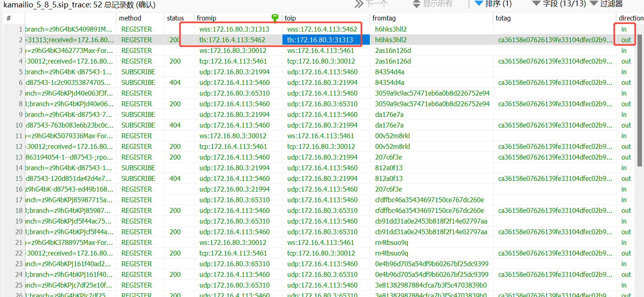Viewport: 644px width, 297px height.
Task: Select the direction column header
Action: coord(630,18)
